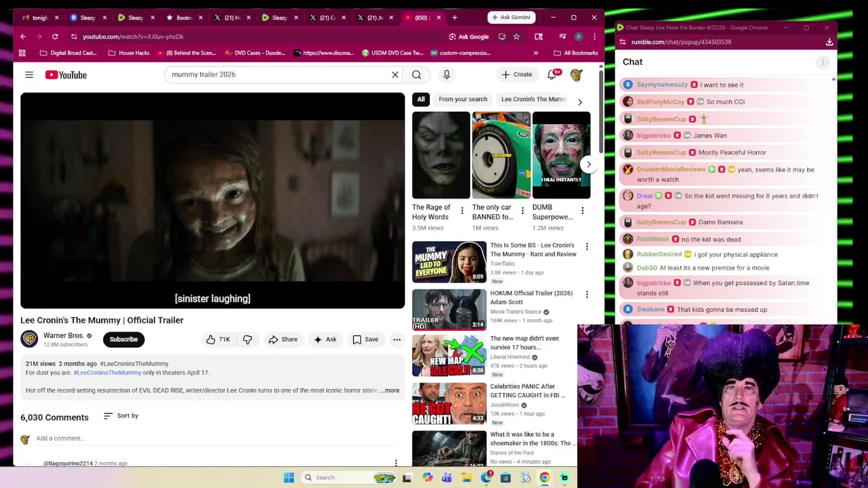Screen dimensions: 868x488
Task: Open options for The only car BANNED short
Action: [x=522, y=211]
